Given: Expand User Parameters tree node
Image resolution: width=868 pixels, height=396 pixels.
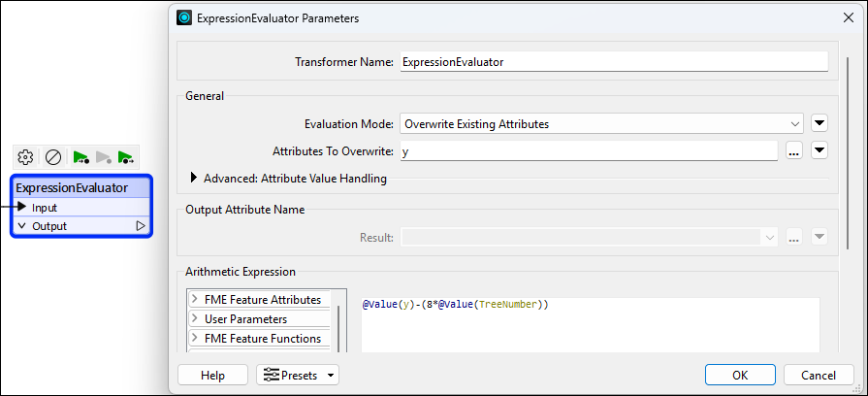Looking at the screenshot, I should click(195, 319).
